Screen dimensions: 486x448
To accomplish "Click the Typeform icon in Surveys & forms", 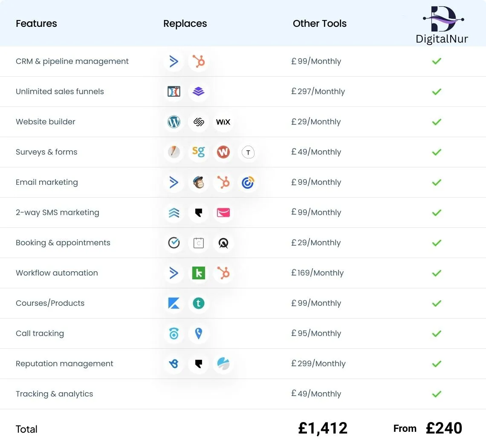I will pos(248,152).
